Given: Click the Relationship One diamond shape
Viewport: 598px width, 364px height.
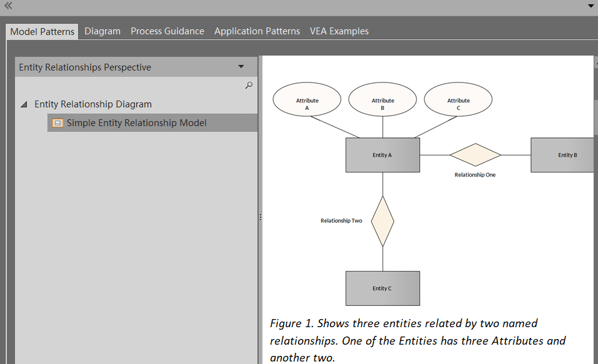Looking at the screenshot, I should [475, 155].
